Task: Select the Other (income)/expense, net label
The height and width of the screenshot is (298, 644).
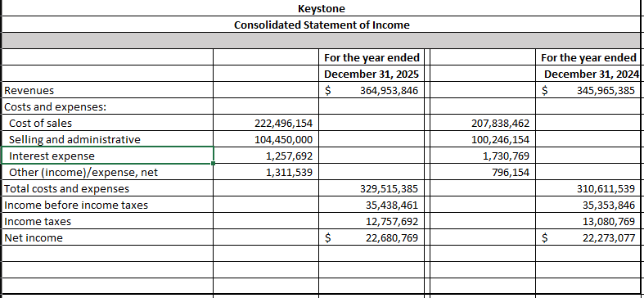Action: [108, 172]
